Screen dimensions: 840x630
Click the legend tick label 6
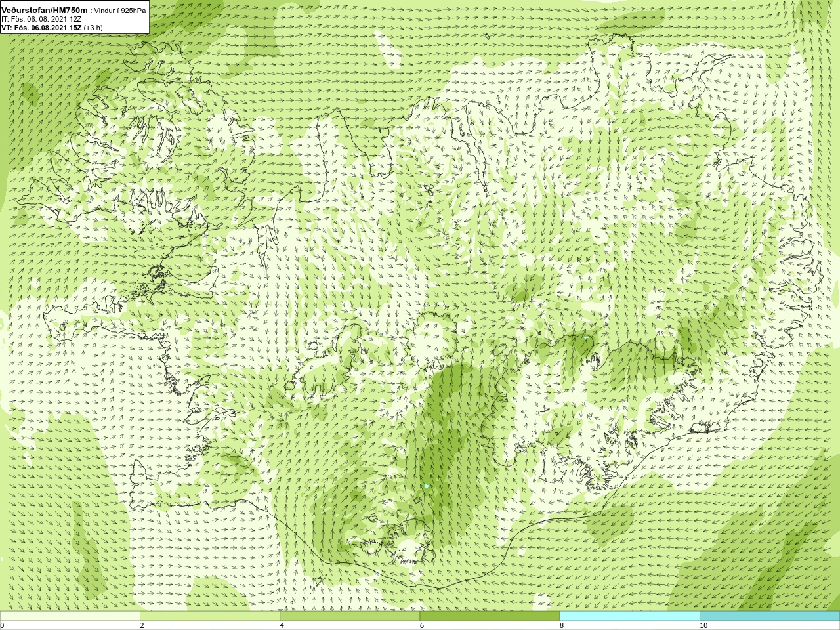coord(421,626)
